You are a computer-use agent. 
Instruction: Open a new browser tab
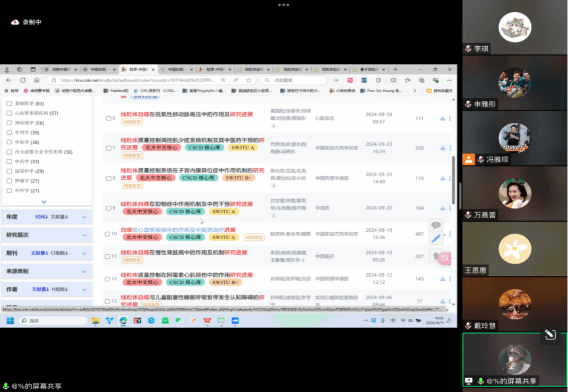(x=395, y=69)
